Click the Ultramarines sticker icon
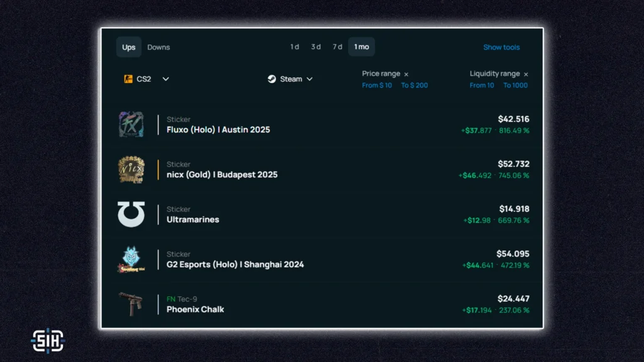The image size is (644, 362). [x=131, y=214]
